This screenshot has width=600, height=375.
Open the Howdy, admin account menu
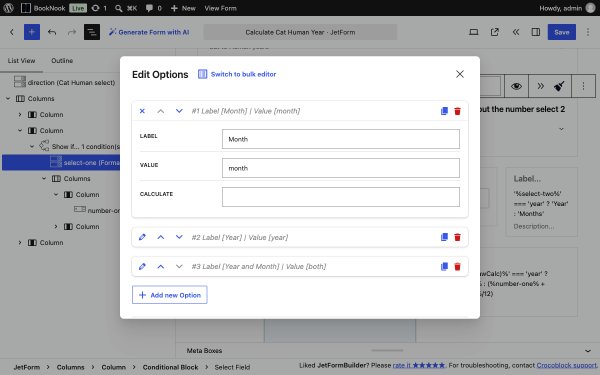point(567,8)
